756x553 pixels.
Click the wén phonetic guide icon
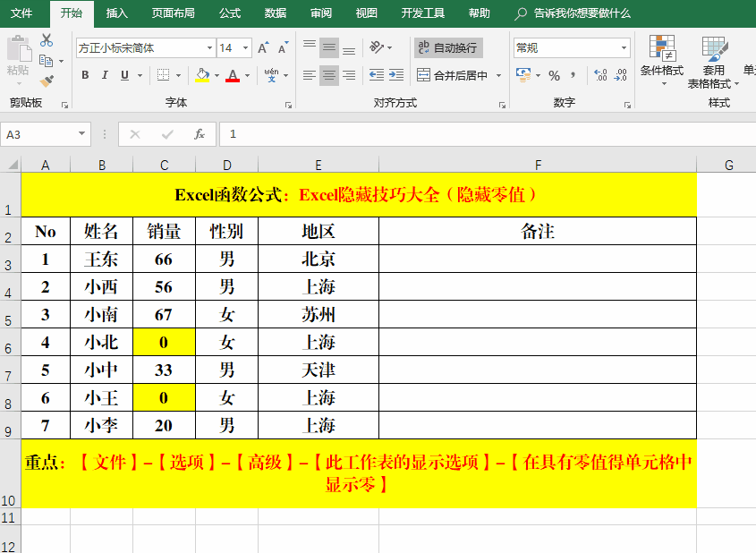(271, 75)
